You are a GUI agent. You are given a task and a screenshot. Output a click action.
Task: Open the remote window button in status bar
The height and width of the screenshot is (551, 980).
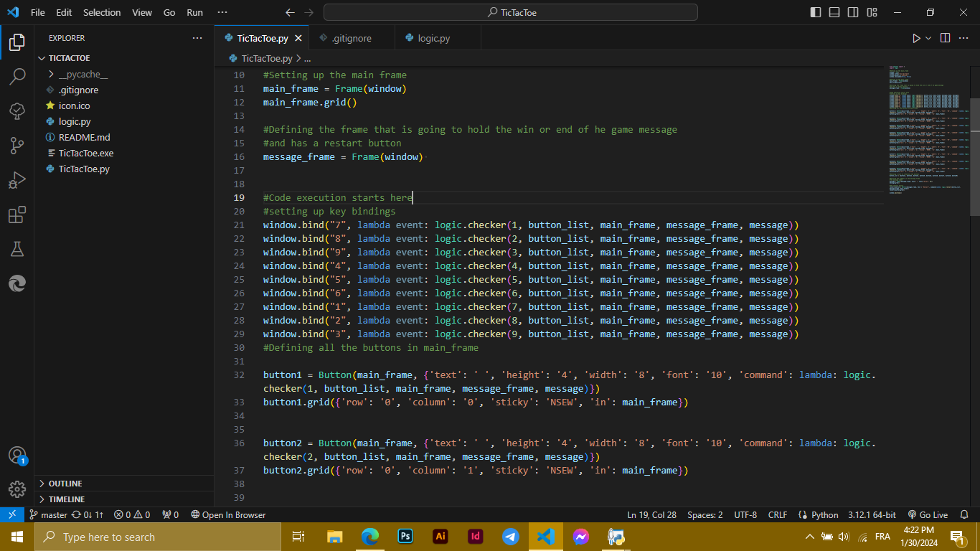pos(12,514)
